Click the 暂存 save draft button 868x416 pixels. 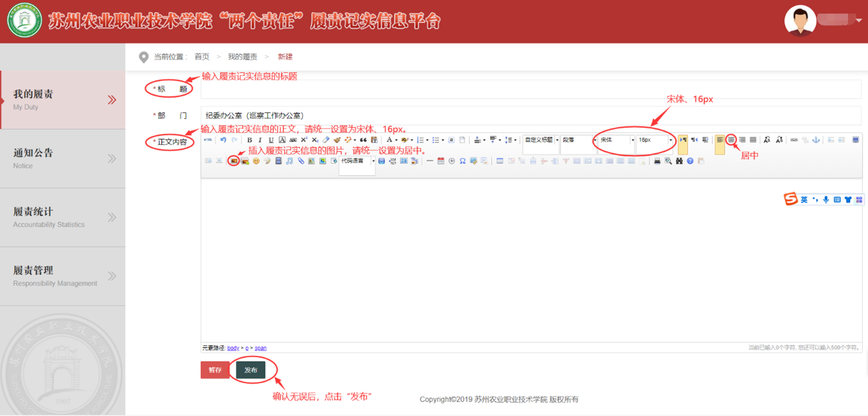(x=215, y=370)
